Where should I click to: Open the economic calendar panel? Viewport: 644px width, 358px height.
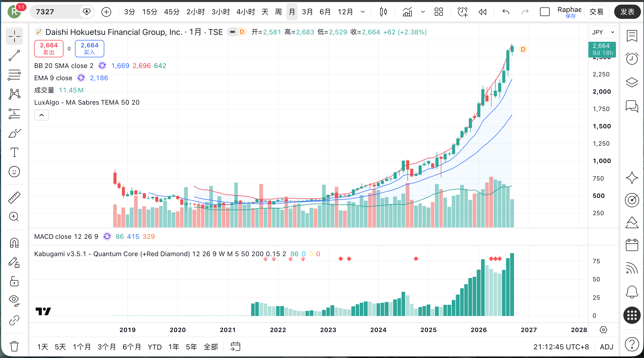tap(632, 245)
